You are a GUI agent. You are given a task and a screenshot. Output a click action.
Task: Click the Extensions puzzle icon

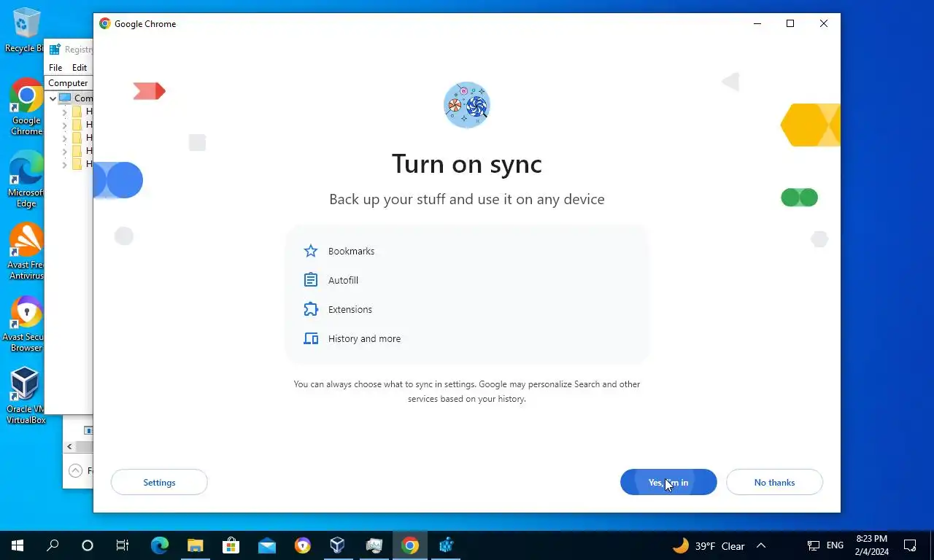(x=311, y=309)
